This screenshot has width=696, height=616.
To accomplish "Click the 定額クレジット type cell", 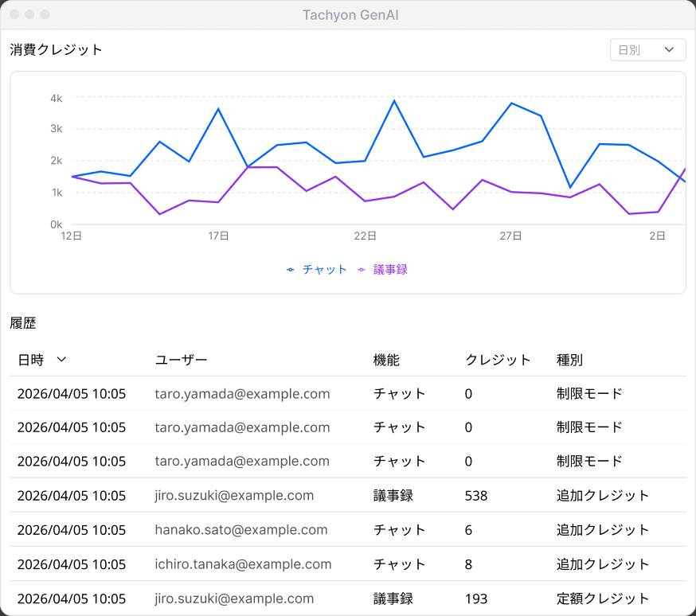I will [x=602, y=598].
